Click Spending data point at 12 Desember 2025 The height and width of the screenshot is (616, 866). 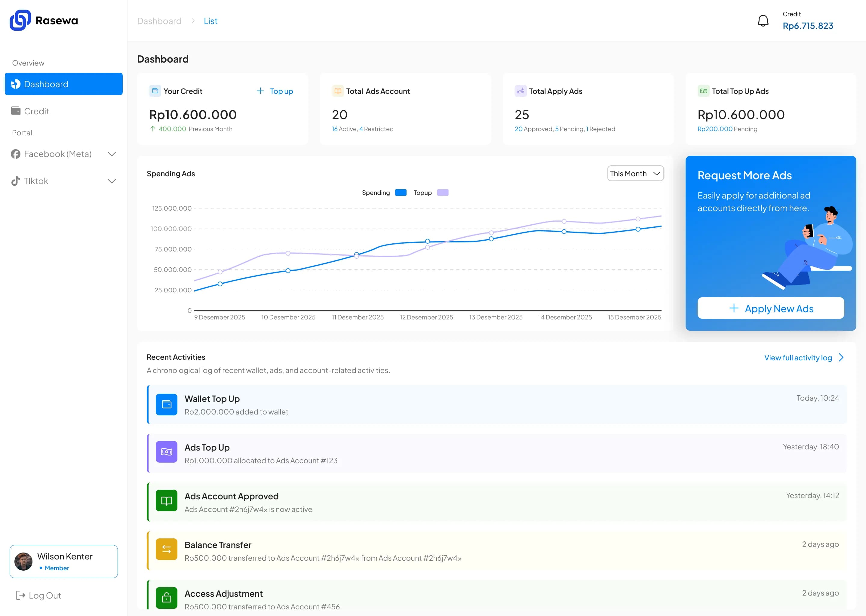point(427,241)
